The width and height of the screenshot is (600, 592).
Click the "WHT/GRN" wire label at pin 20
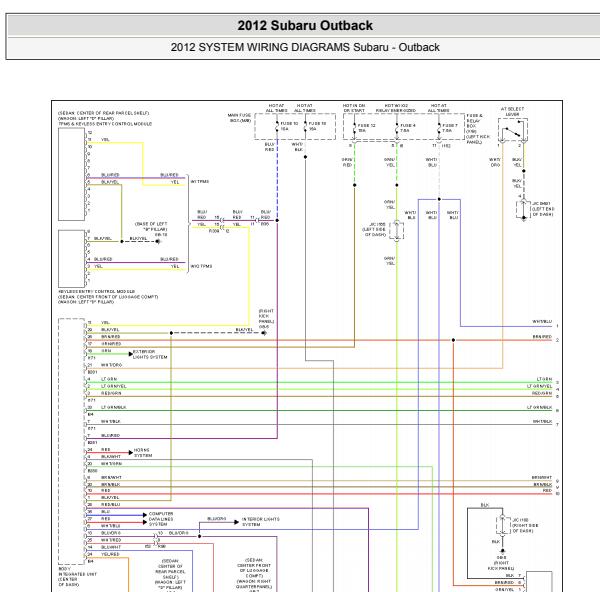point(111,463)
